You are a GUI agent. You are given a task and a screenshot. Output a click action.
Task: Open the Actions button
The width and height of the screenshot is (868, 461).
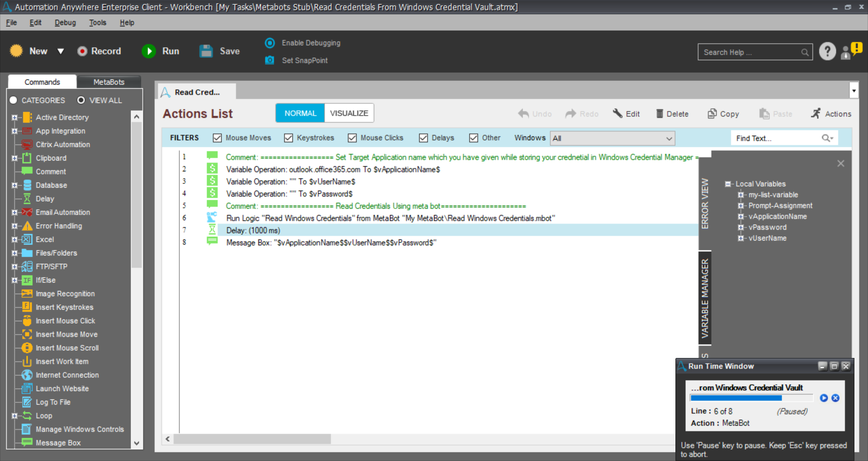coord(831,114)
